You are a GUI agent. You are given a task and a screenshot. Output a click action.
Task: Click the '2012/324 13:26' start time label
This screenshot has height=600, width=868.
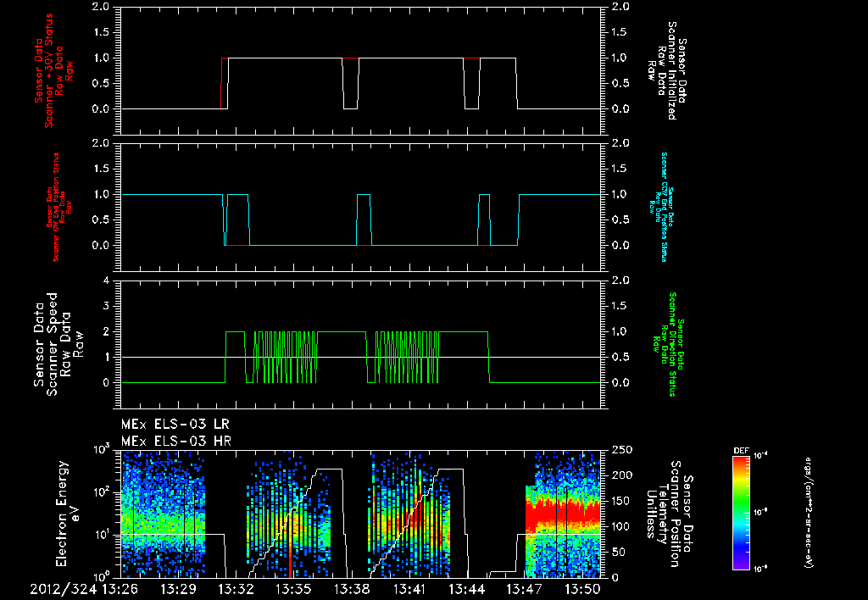click(x=84, y=589)
